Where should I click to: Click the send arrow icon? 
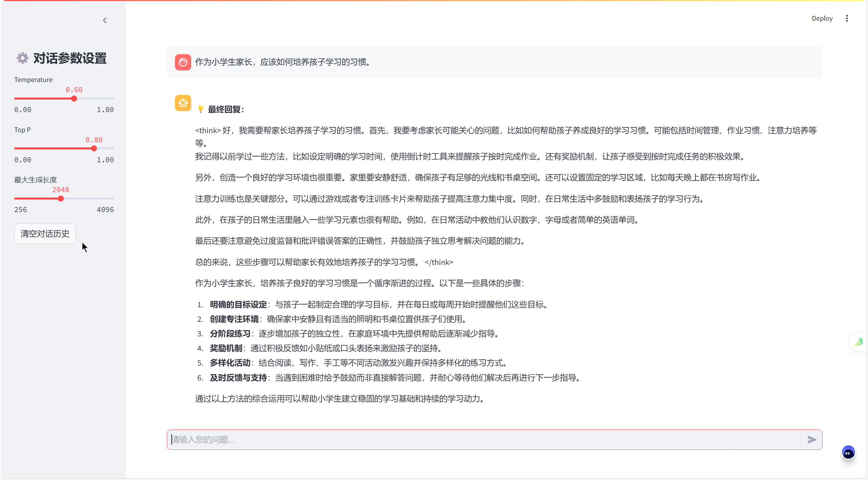pyautogui.click(x=812, y=440)
